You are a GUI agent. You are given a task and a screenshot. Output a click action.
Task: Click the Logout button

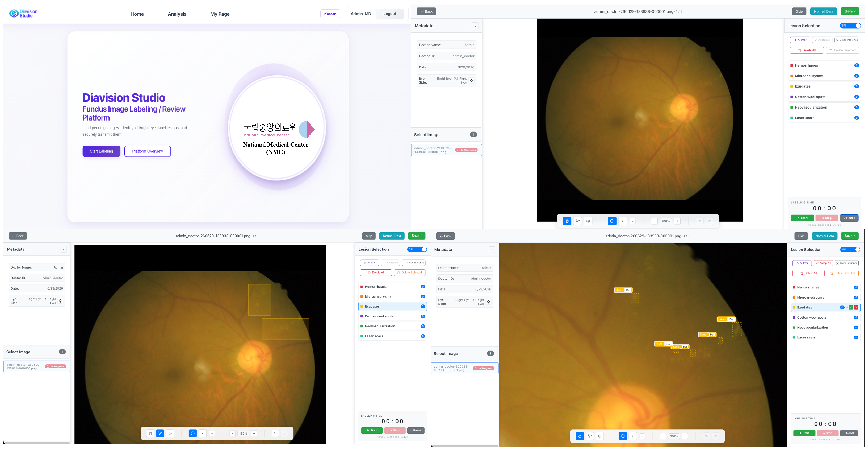click(x=389, y=14)
